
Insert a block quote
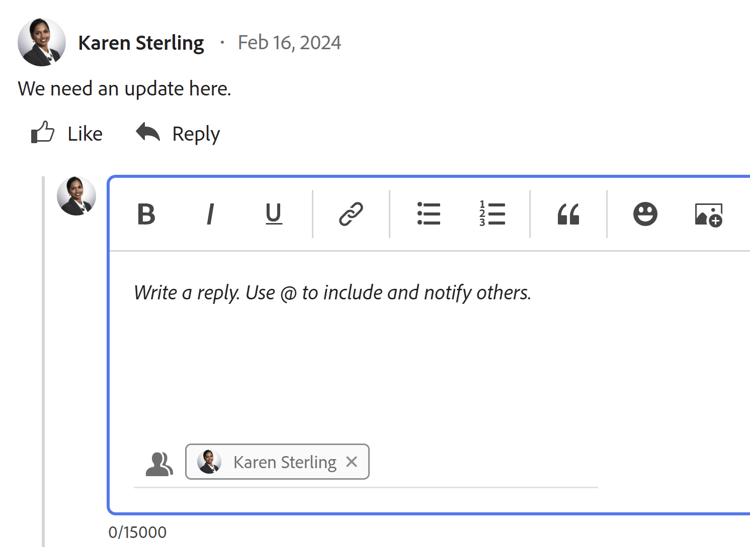[568, 214]
